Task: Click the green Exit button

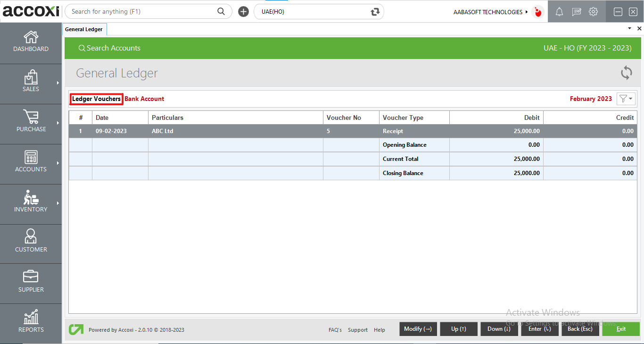Action: coord(620,329)
